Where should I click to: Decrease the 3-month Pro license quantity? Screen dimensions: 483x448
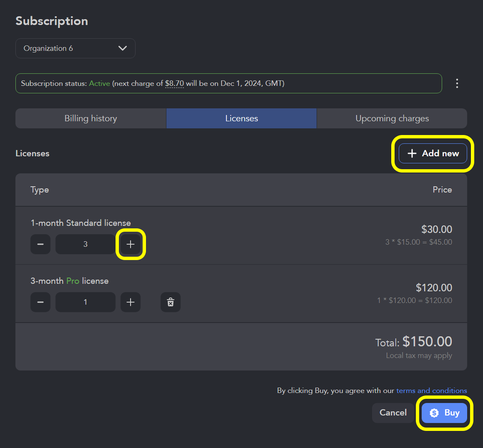coord(40,302)
